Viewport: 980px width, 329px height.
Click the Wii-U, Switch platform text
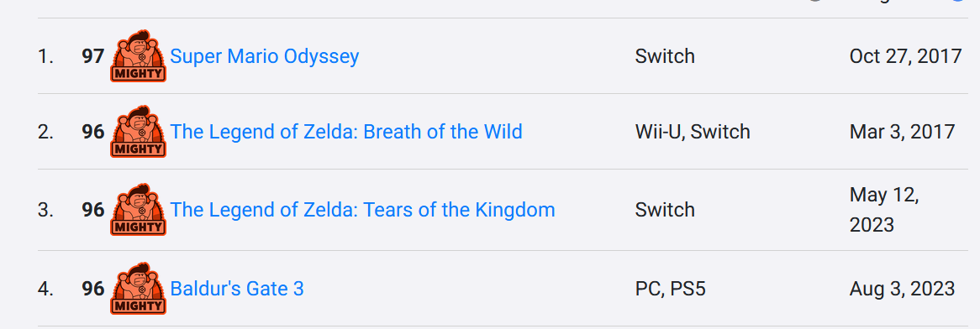(693, 132)
